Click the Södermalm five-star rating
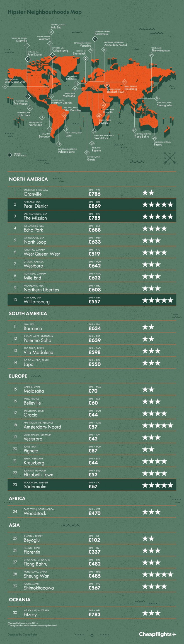 pos(158,485)
